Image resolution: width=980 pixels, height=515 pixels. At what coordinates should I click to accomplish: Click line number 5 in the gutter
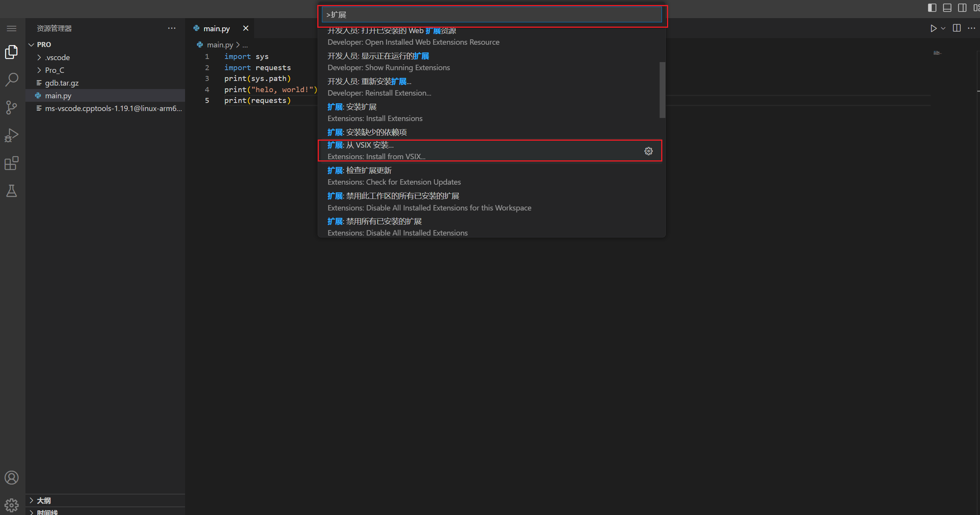click(207, 101)
